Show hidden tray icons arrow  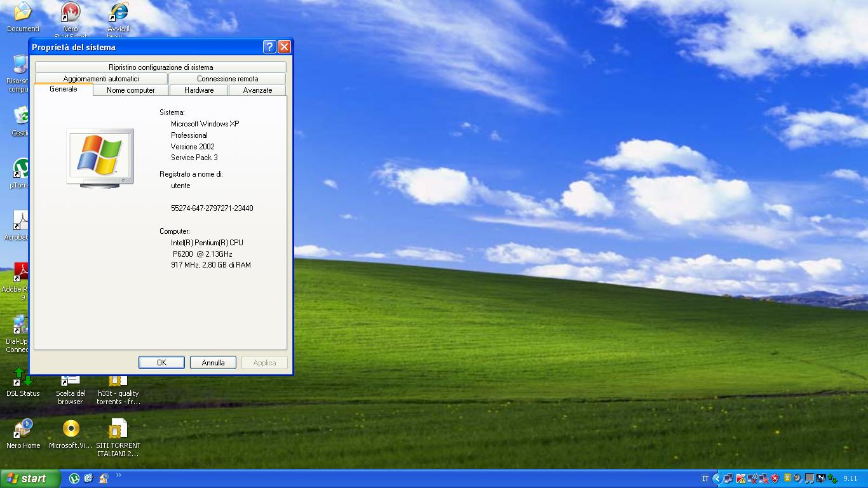(717, 478)
